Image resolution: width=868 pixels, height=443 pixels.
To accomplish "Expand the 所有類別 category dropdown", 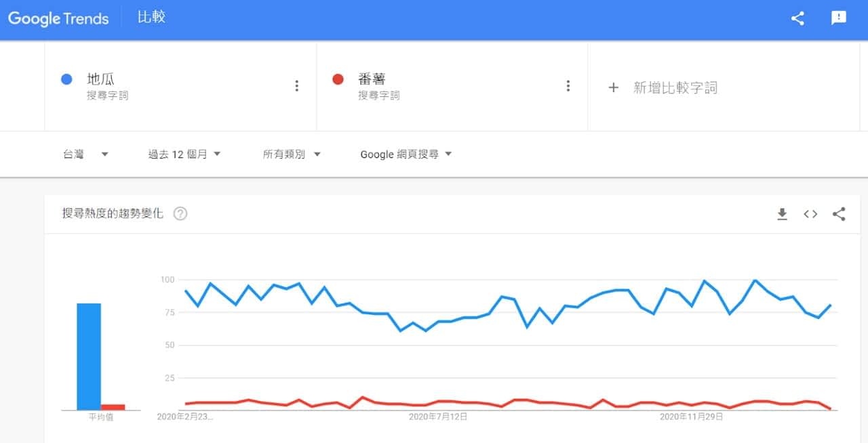I will click(x=292, y=154).
